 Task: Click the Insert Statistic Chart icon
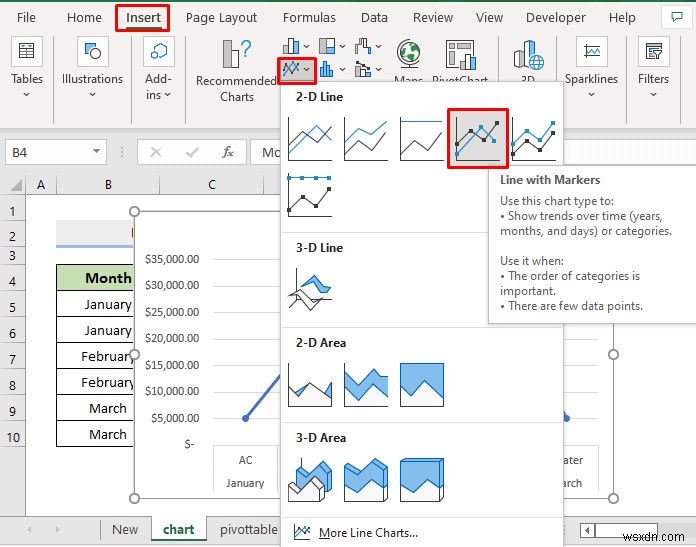click(327, 69)
